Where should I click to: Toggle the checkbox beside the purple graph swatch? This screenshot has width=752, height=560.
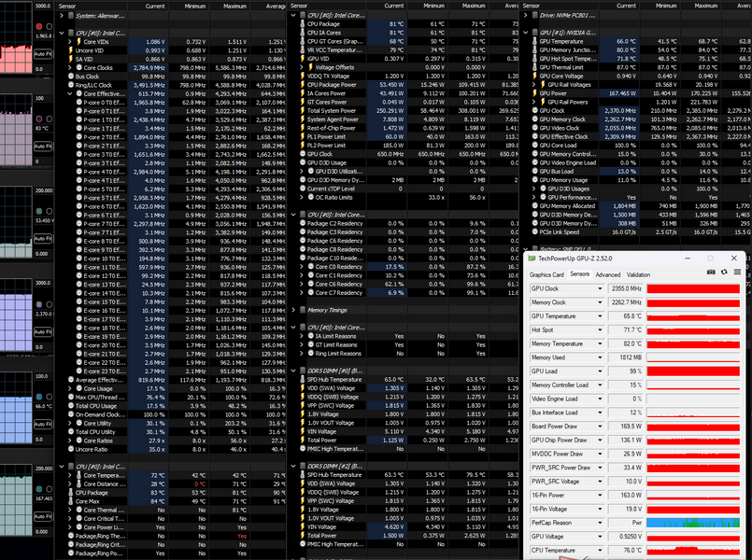pos(49,119)
